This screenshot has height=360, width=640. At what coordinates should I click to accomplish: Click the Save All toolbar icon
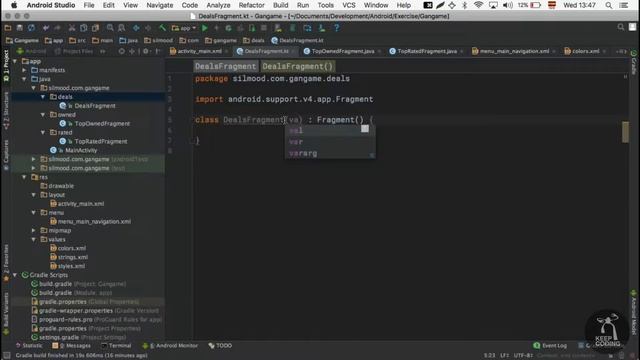[20, 28]
